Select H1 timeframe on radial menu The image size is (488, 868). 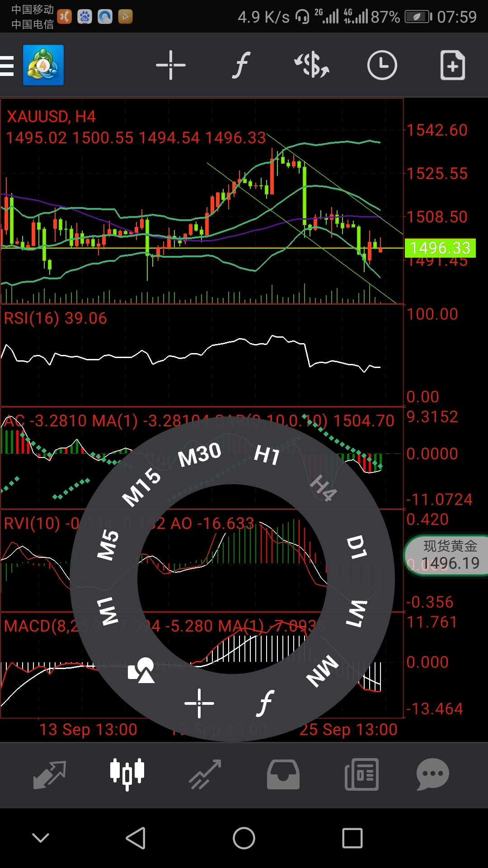pyautogui.click(x=267, y=454)
